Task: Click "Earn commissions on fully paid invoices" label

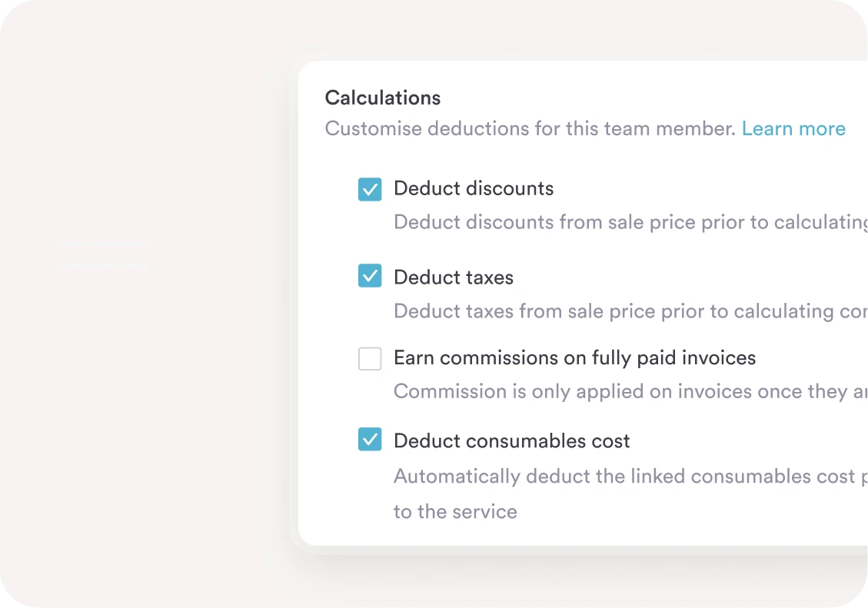Action: (x=574, y=358)
